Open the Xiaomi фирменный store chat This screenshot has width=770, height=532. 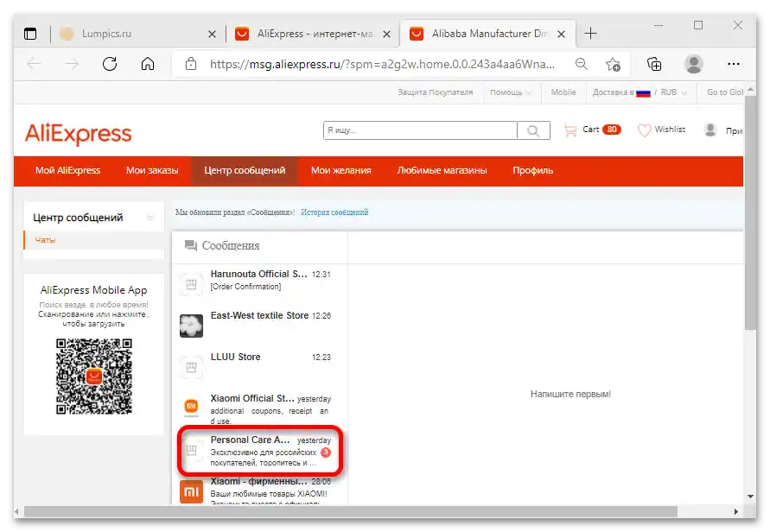coord(260,491)
